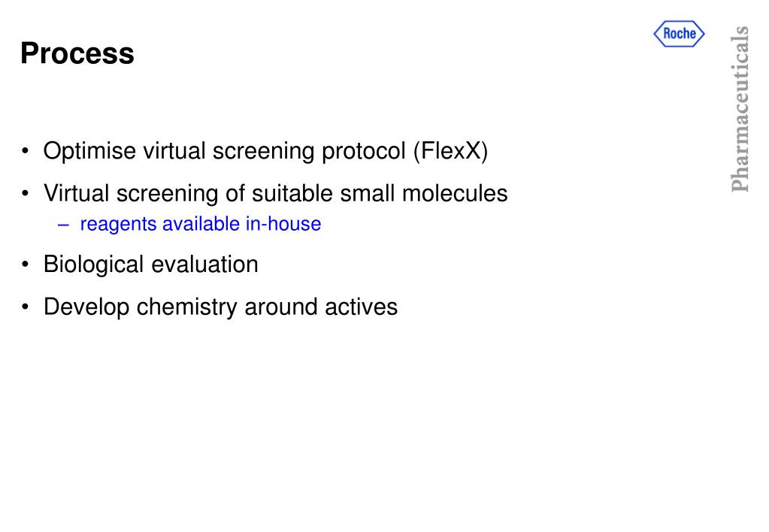The image size is (769, 532).
Task: Select the Develop chemistry around actives line
Action: pos(220,307)
